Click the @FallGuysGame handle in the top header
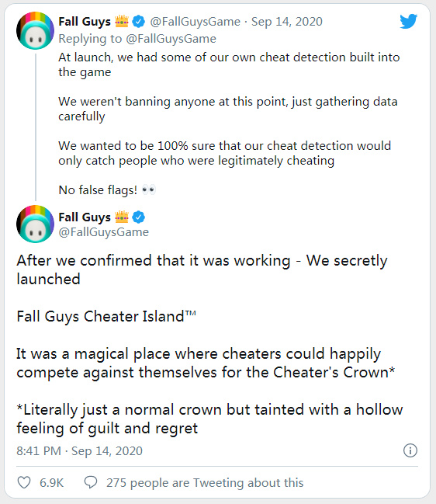The image size is (436, 504). click(195, 22)
